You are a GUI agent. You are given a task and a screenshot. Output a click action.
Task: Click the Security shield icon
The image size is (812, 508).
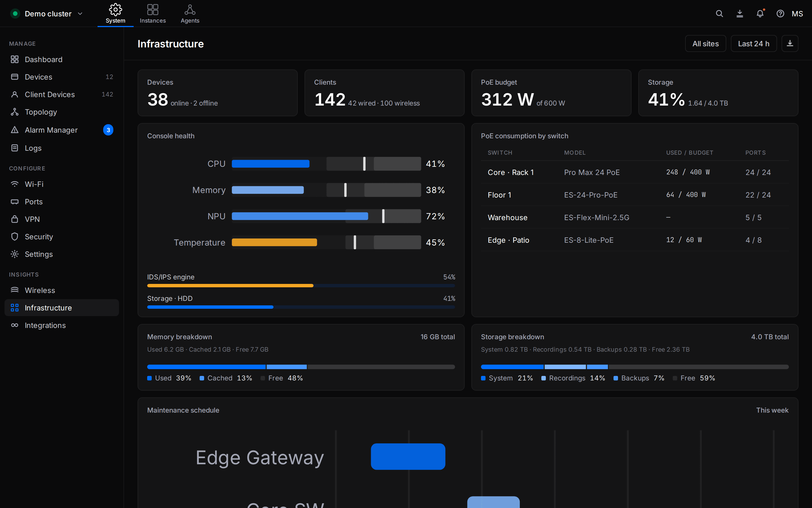pos(14,237)
